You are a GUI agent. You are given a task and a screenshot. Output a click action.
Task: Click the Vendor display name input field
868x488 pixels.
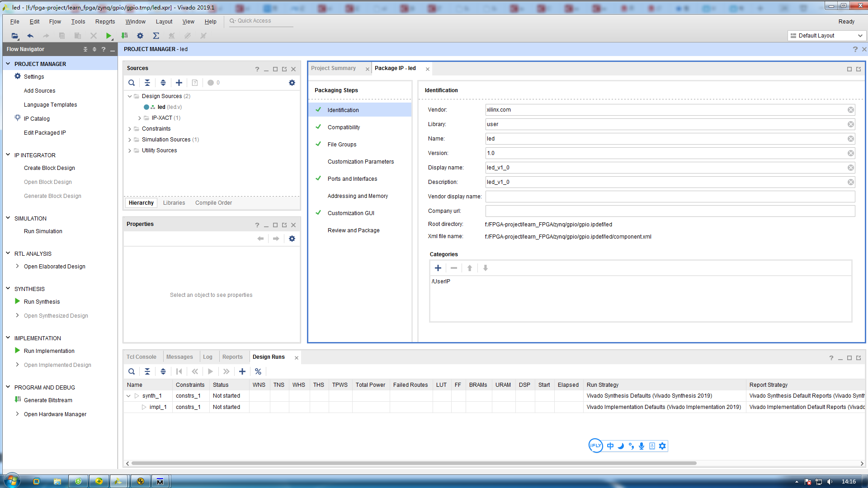[670, 197]
